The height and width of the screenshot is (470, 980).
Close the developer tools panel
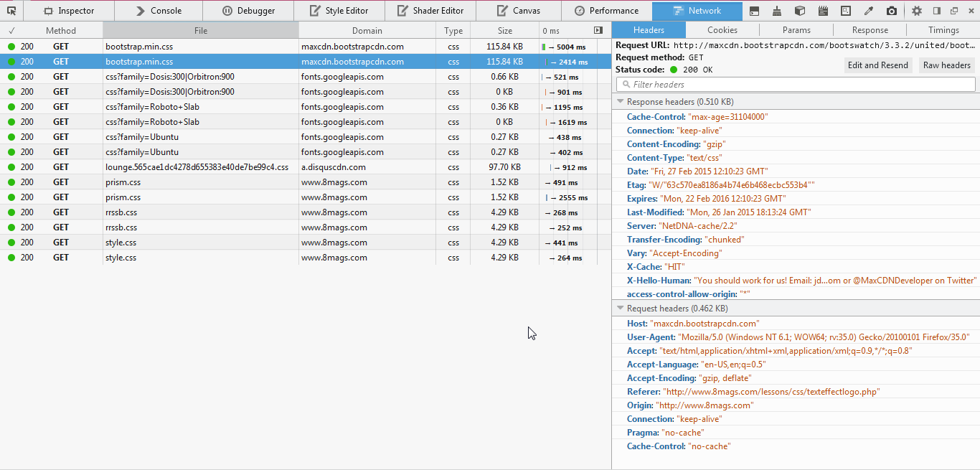point(971,11)
